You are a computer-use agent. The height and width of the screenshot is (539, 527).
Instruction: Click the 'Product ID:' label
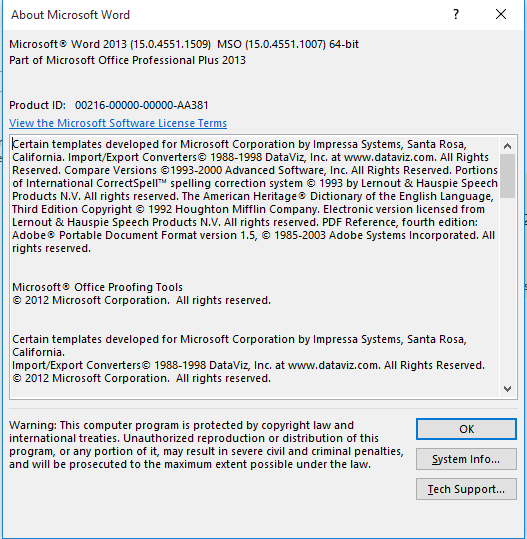point(37,105)
